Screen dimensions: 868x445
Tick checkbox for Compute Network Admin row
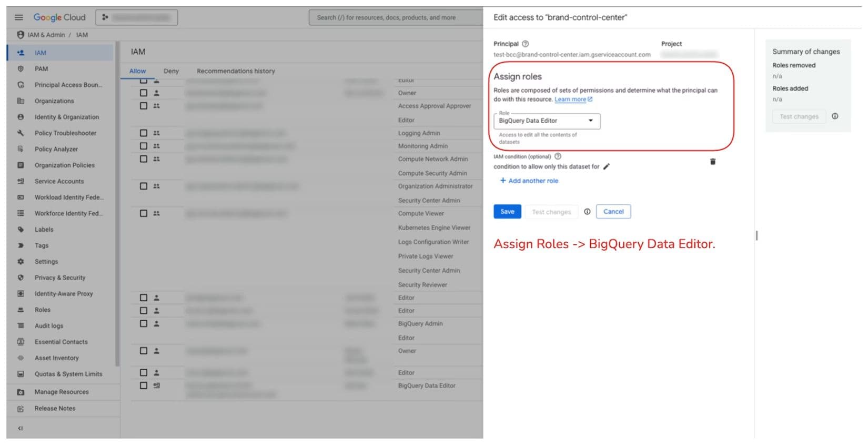pos(143,159)
